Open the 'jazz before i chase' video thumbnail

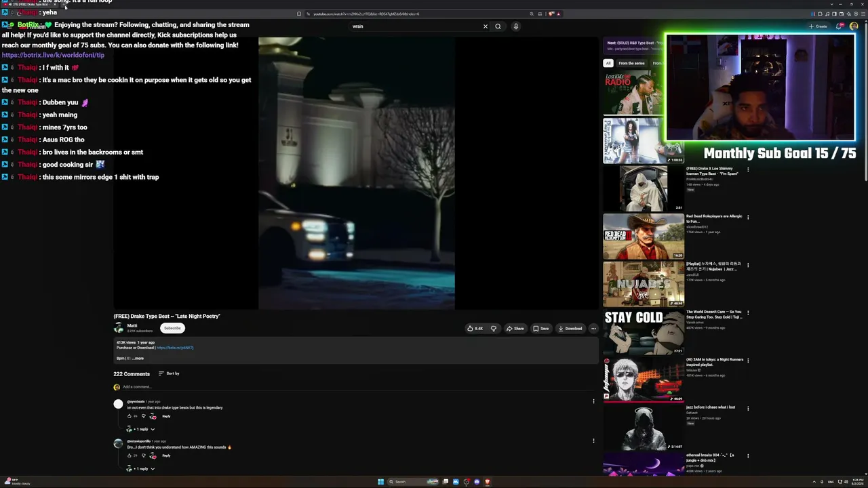[x=644, y=428]
